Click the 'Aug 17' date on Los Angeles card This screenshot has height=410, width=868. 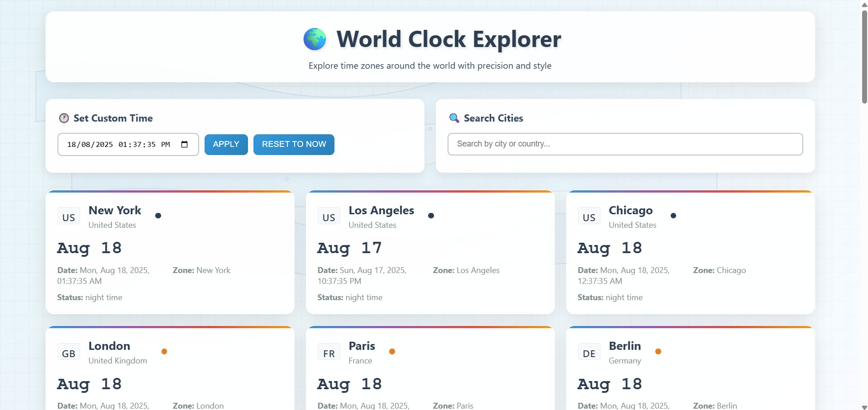349,248
